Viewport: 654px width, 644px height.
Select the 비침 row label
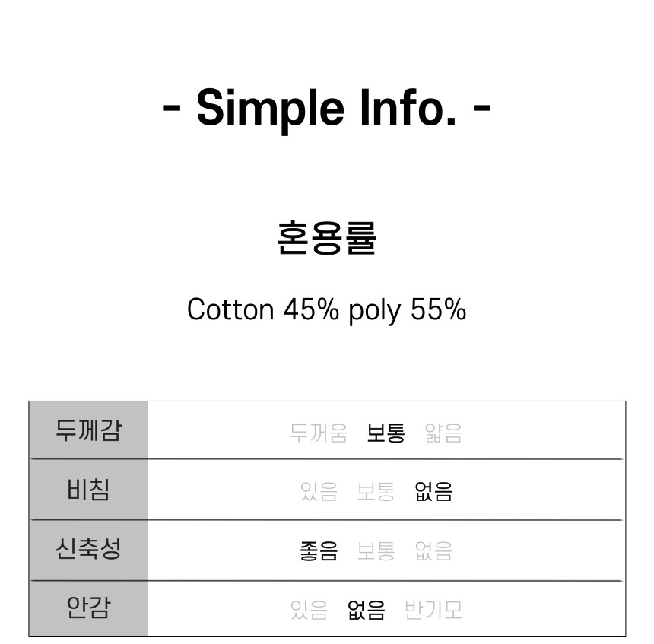coord(88,490)
